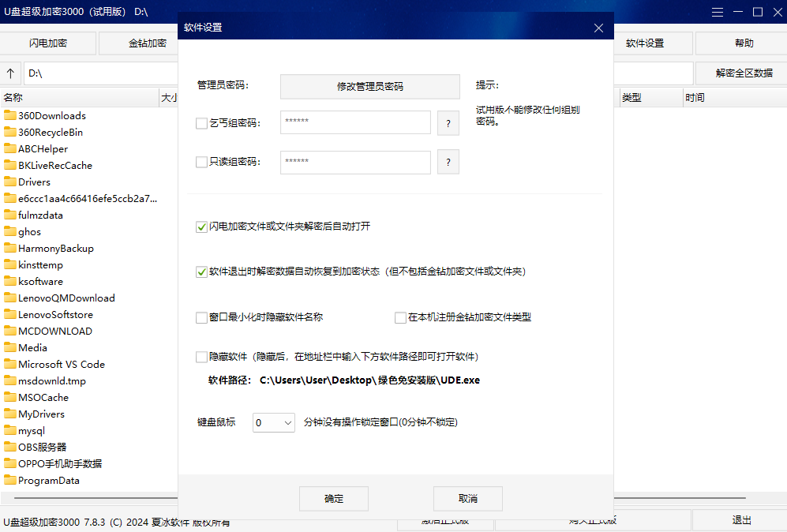The height and width of the screenshot is (532, 787).
Task: Toggle 窗口最小化时隐藏软件名称 checkbox
Action: 201,317
